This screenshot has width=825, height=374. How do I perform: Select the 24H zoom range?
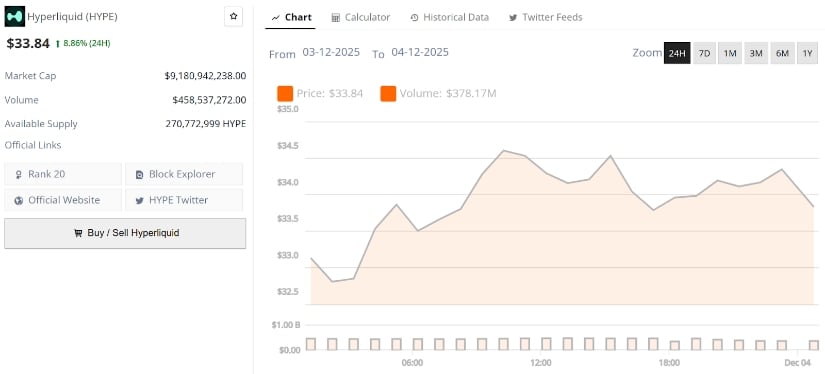[677, 53]
